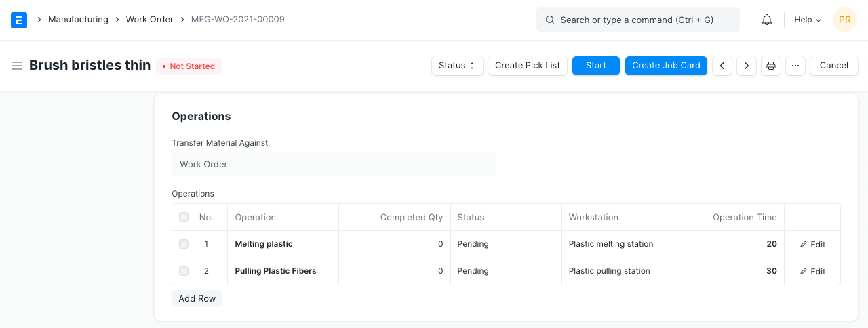Click the Create Job Card button
Screen dimensions: 868x328
coord(666,66)
